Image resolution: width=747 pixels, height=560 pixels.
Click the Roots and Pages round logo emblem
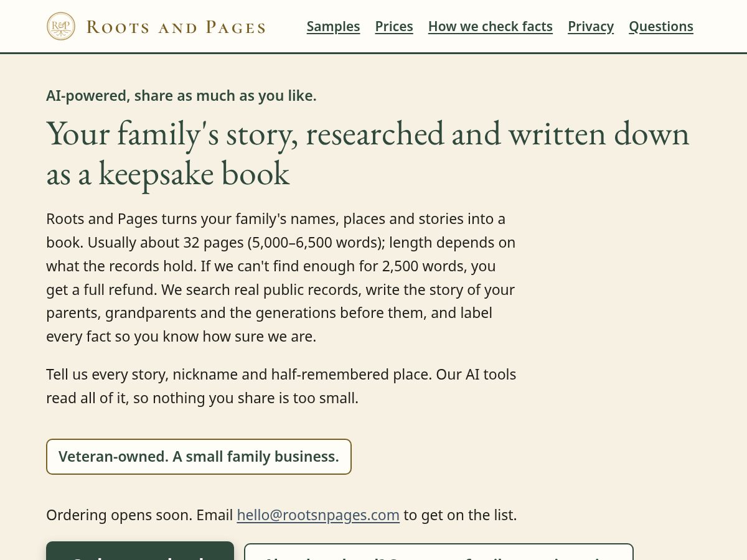tap(61, 26)
